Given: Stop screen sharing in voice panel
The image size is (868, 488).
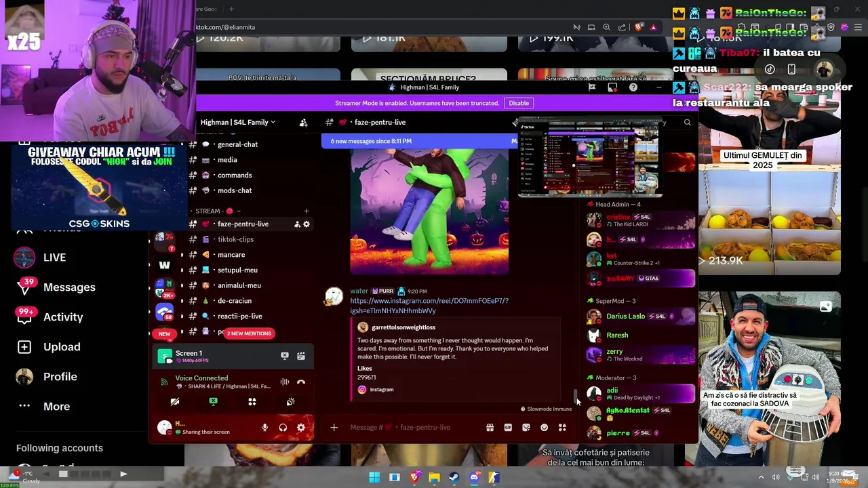Looking at the screenshot, I should [214, 402].
